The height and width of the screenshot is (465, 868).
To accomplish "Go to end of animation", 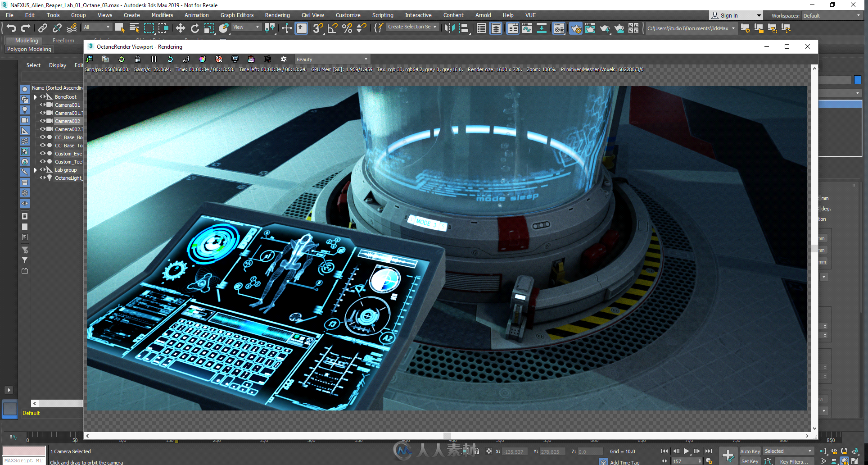I will (x=709, y=451).
